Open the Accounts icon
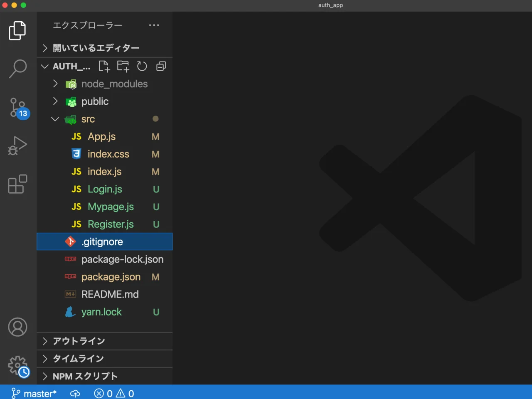 tap(17, 327)
